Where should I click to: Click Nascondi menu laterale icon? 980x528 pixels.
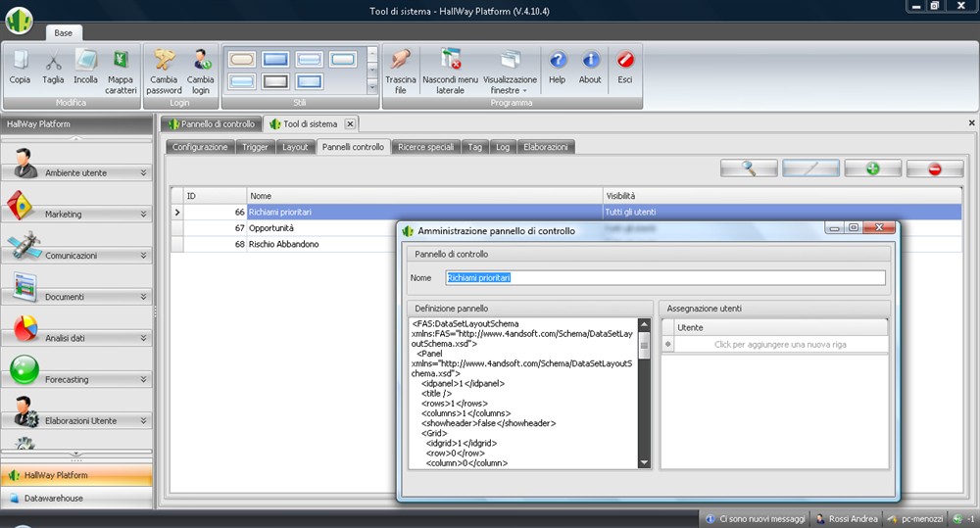click(450, 60)
